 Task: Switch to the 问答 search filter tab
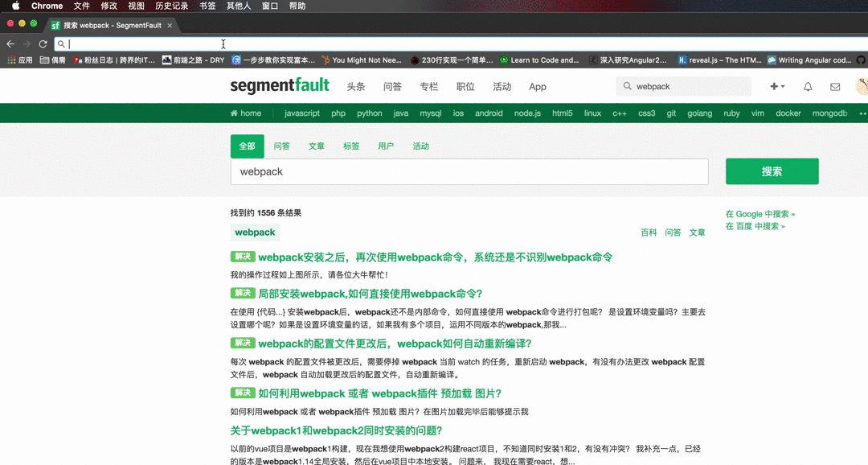pos(282,146)
